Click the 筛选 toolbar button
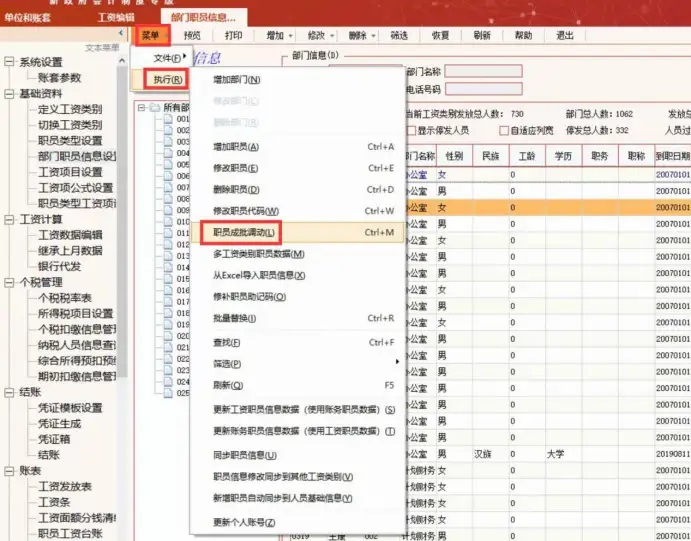The image size is (691, 541). click(x=399, y=35)
